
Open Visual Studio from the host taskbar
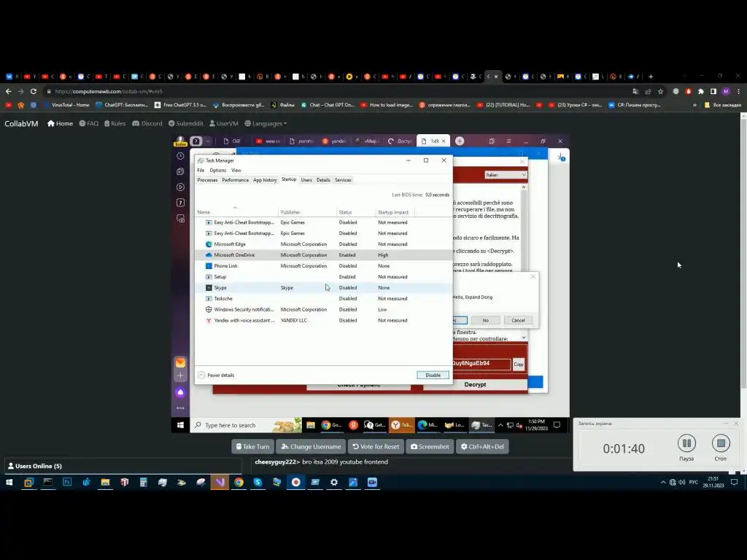[220, 483]
